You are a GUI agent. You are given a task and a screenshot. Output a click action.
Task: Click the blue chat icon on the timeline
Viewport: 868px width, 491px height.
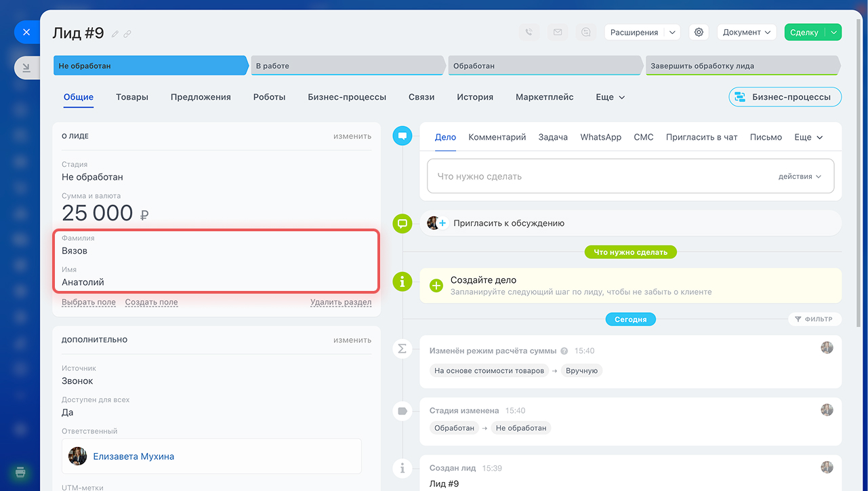point(402,136)
